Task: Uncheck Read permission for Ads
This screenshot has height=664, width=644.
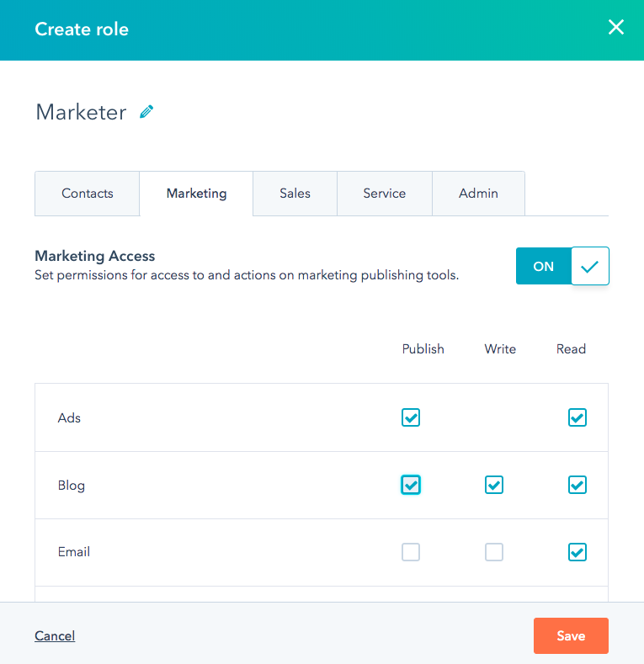Action: click(x=577, y=417)
